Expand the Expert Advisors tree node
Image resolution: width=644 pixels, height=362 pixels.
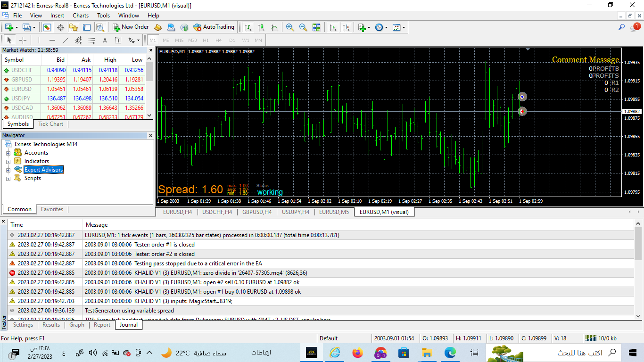(x=8, y=170)
